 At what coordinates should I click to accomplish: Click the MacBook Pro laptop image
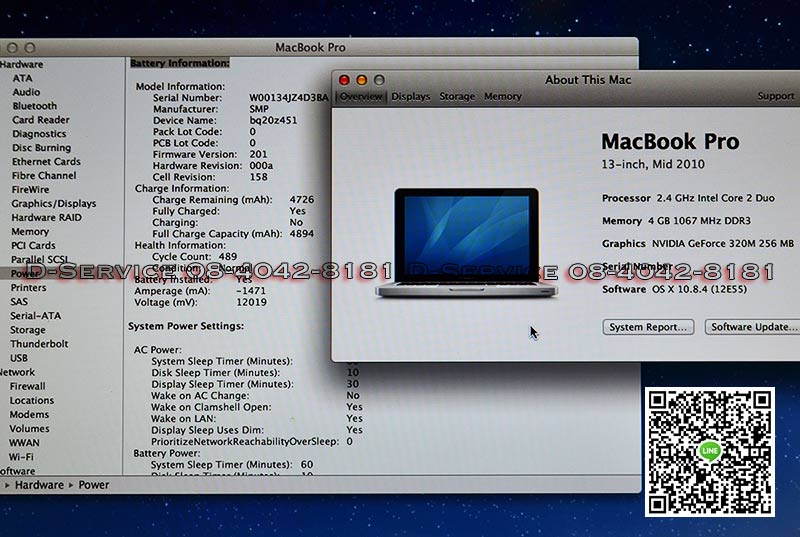click(x=466, y=243)
